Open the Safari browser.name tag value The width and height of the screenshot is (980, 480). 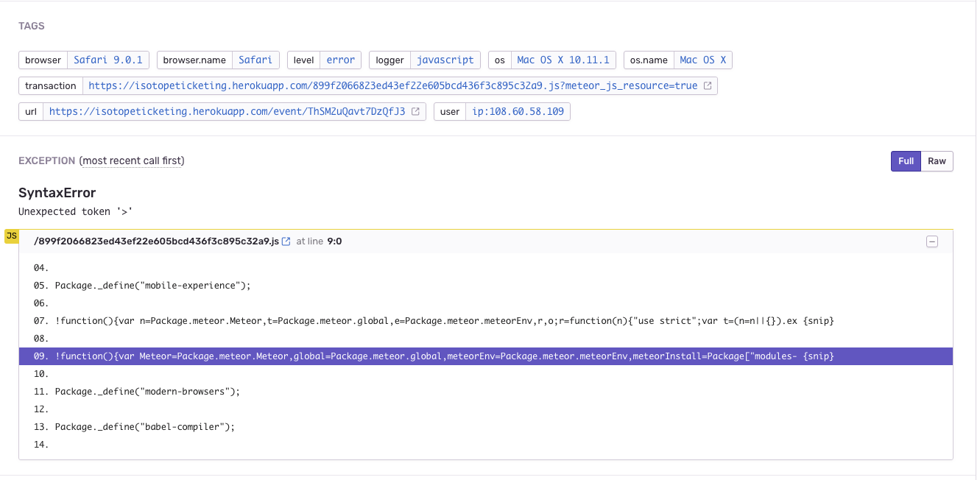click(x=255, y=60)
